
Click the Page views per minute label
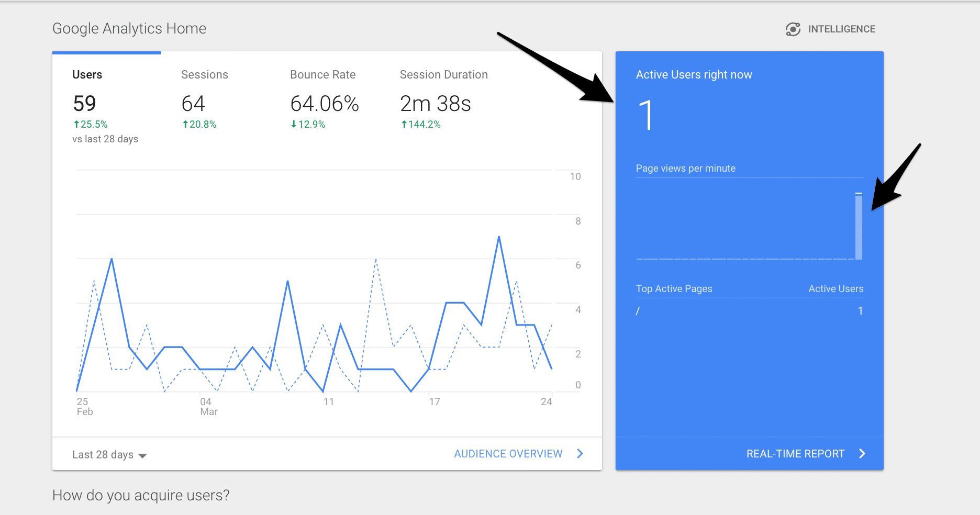click(x=686, y=169)
